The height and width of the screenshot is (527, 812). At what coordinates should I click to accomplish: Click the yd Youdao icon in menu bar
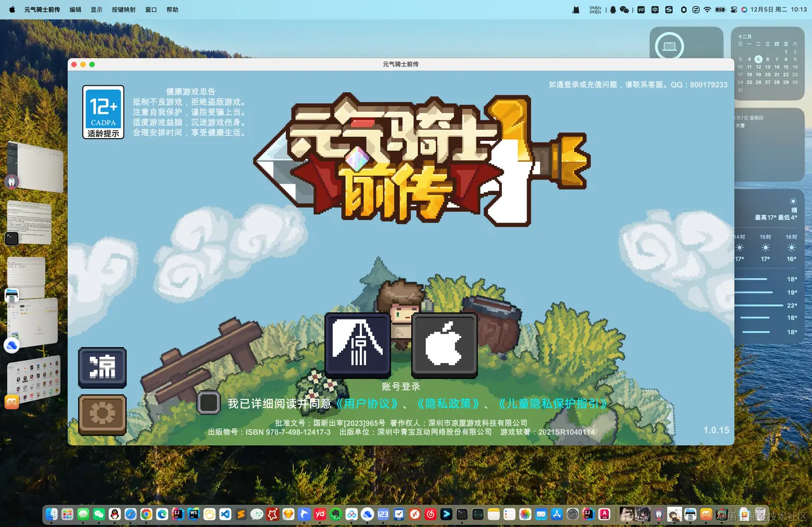641,10
